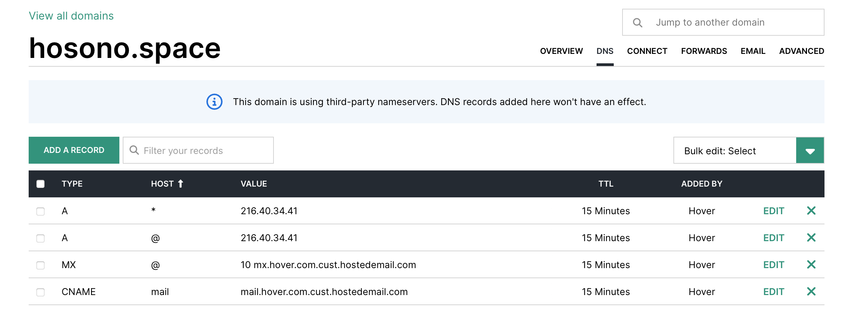Check the CNAME mail record checkbox

click(40, 292)
